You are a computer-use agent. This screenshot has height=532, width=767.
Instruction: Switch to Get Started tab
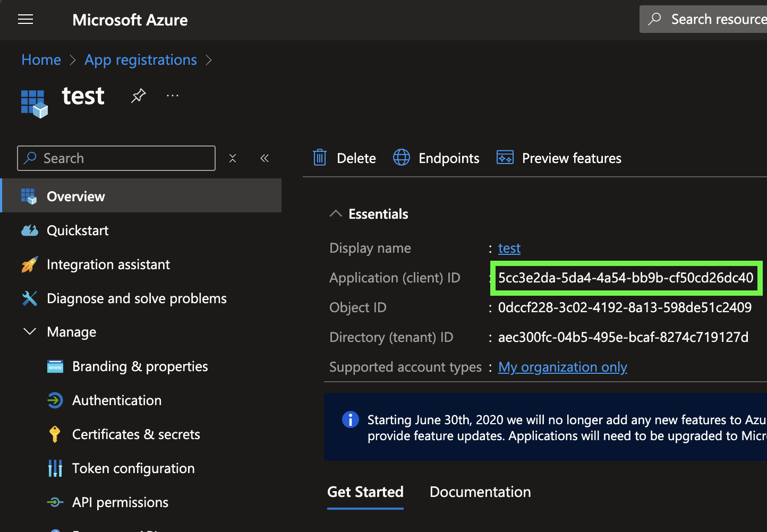[x=365, y=492]
